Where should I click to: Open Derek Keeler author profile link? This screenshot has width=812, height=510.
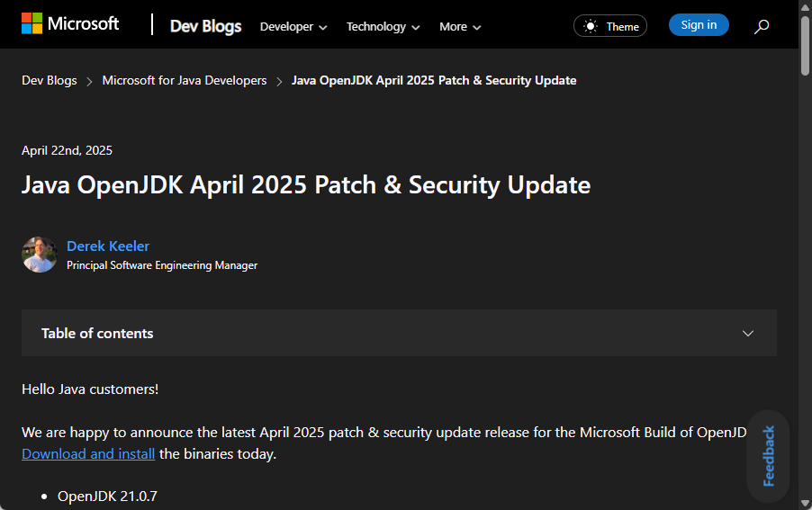[x=108, y=246]
